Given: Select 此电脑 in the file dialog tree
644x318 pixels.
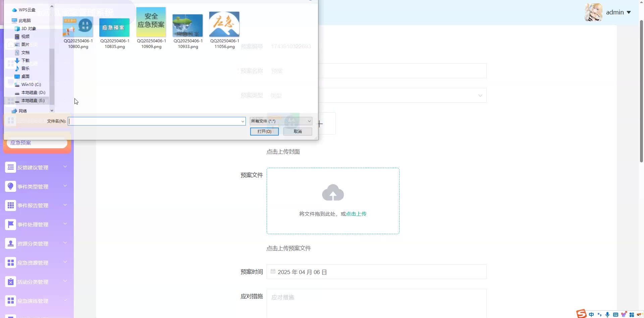Looking at the screenshot, I should click(21, 20).
